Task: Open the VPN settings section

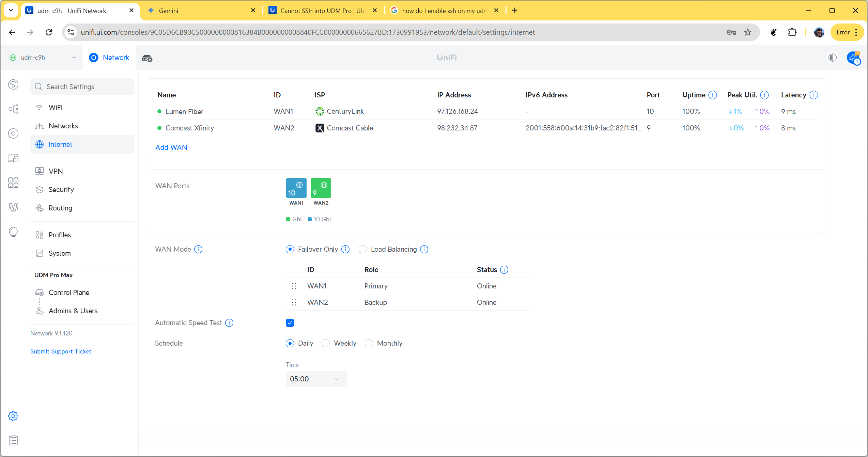Action: (56, 171)
